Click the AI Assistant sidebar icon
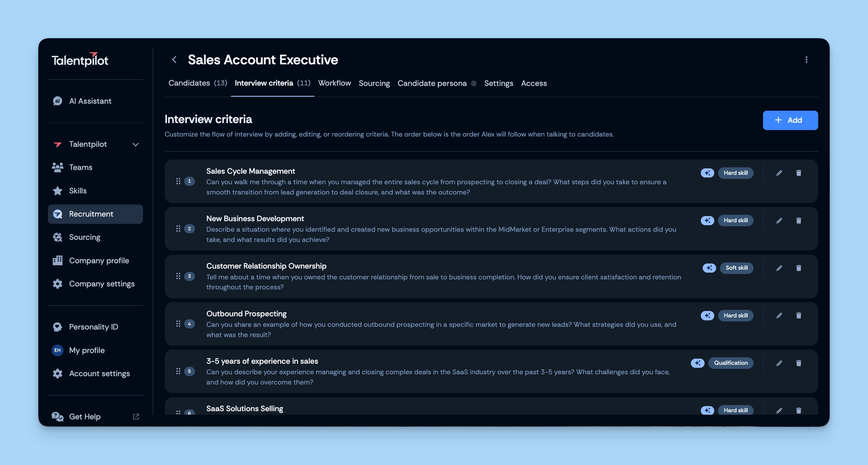868x465 pixels. pos(58,101)
